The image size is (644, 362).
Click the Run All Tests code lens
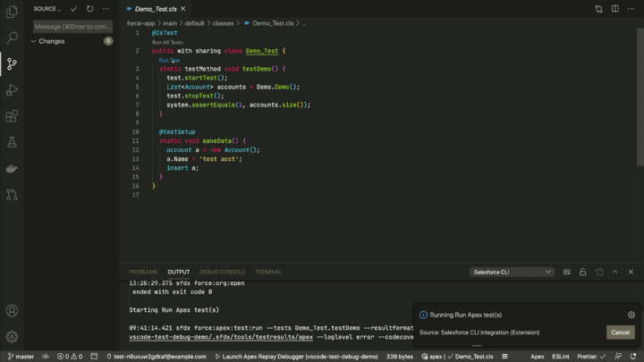[x=167, y=42]
